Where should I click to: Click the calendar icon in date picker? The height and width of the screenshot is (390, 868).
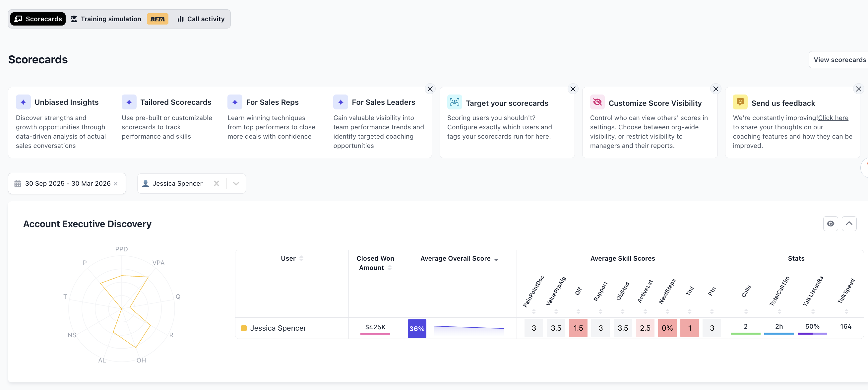pos(18,183)
